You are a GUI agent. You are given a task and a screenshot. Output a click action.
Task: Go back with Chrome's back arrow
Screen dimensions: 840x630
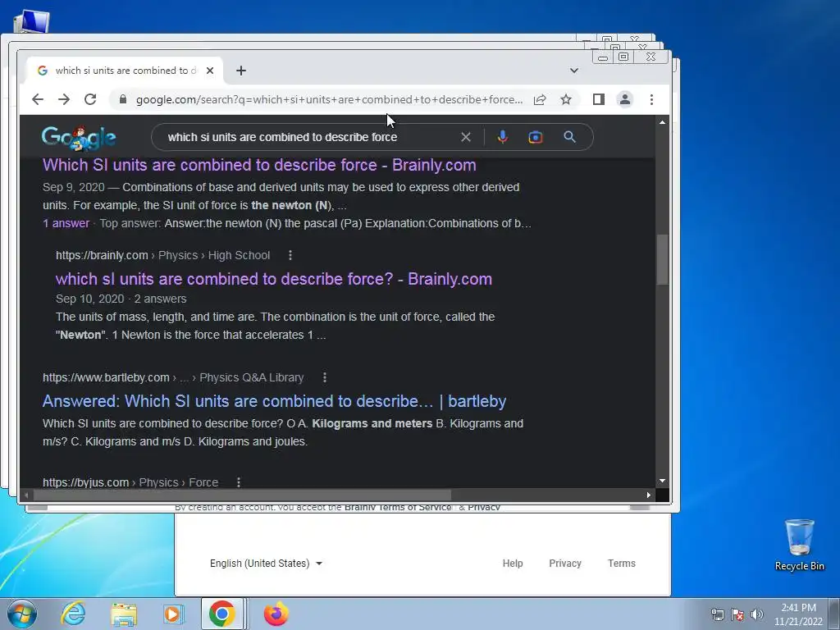point(38,99)
